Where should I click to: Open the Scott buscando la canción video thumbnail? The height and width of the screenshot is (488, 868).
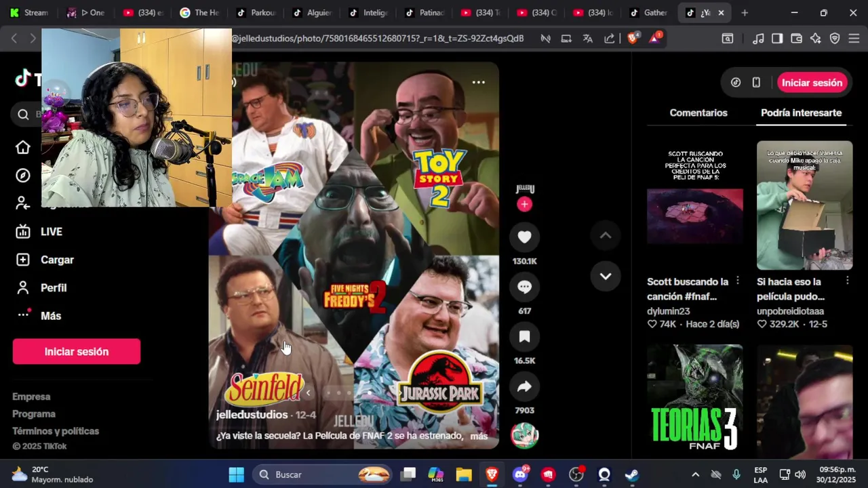pyautogui.click(x=694, y=205)
